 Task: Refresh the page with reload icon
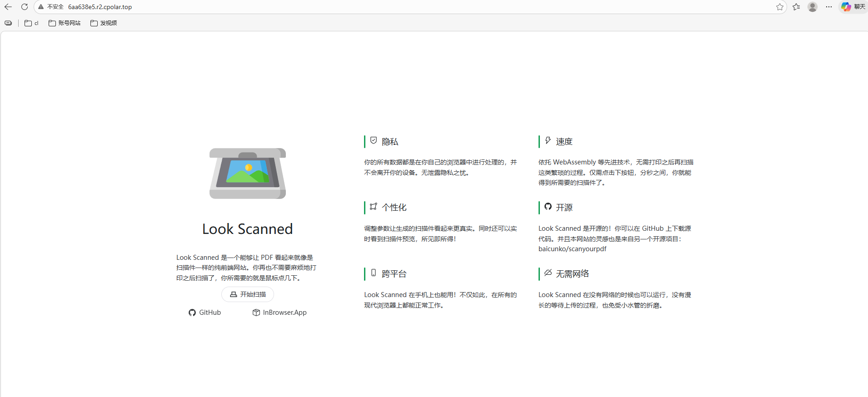[25, 7]
